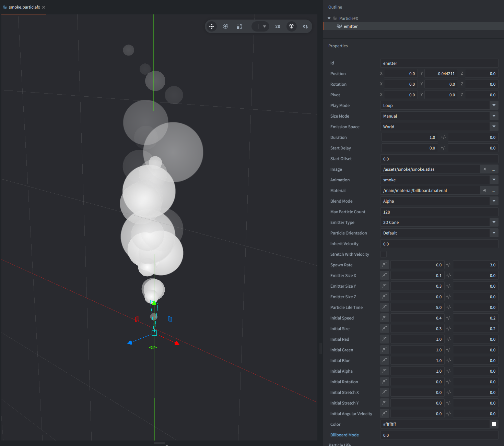This screenshot has height=446, width=504.
Task: Select the Scale tool in the viewport toolbar
Action: pos(239,26)
